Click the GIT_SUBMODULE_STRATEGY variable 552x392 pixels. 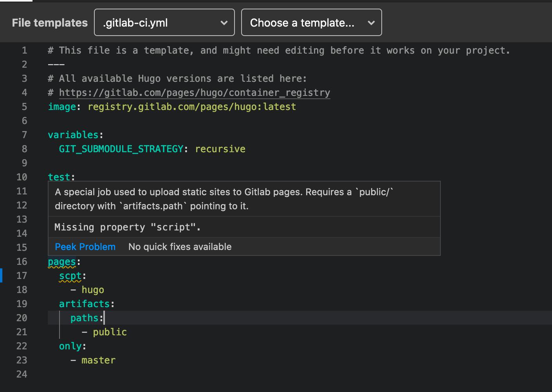[121, 149]
